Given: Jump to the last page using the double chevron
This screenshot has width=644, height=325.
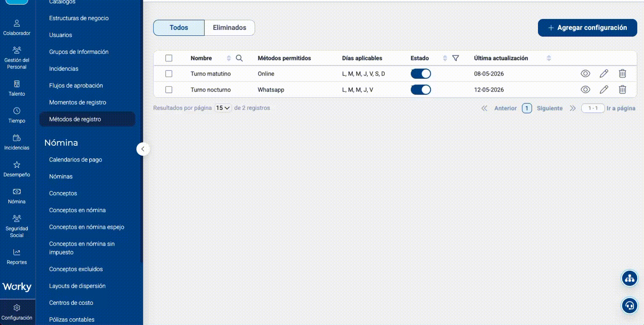Looking at the screenshot, I should coord(573,108).
